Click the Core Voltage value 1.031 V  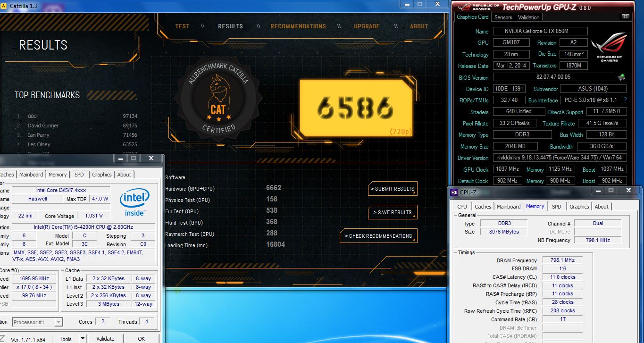[93, 216]
